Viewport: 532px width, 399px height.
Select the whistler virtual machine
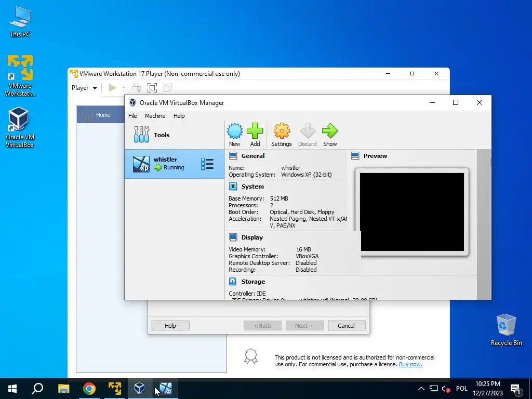click(x=175, y=164)
